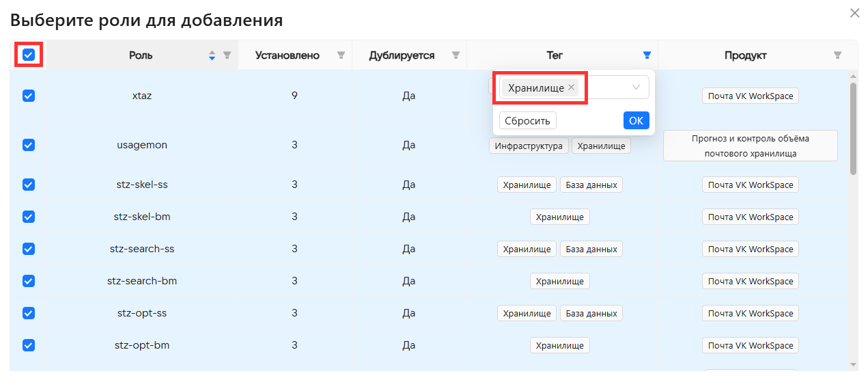
Task: Click the scrollbar up arrow
Action: [x=853, y=75]
